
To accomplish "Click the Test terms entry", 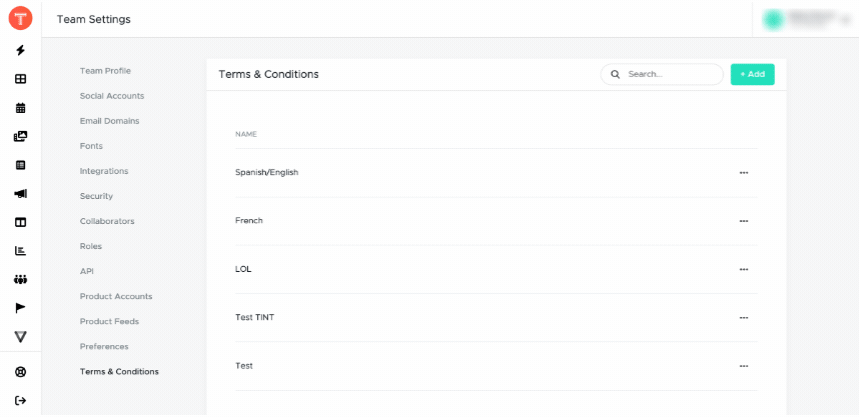I will (x=244, y=366).
